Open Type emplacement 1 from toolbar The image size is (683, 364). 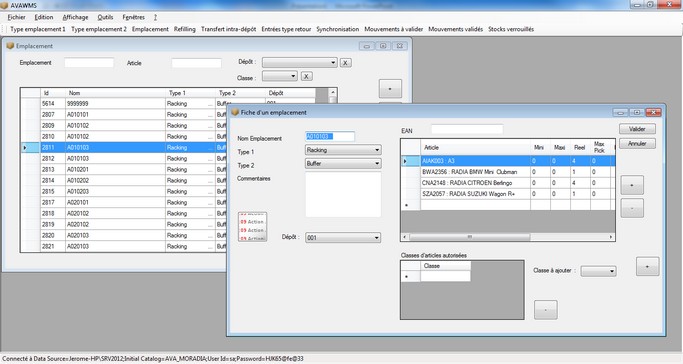point(37,29)
